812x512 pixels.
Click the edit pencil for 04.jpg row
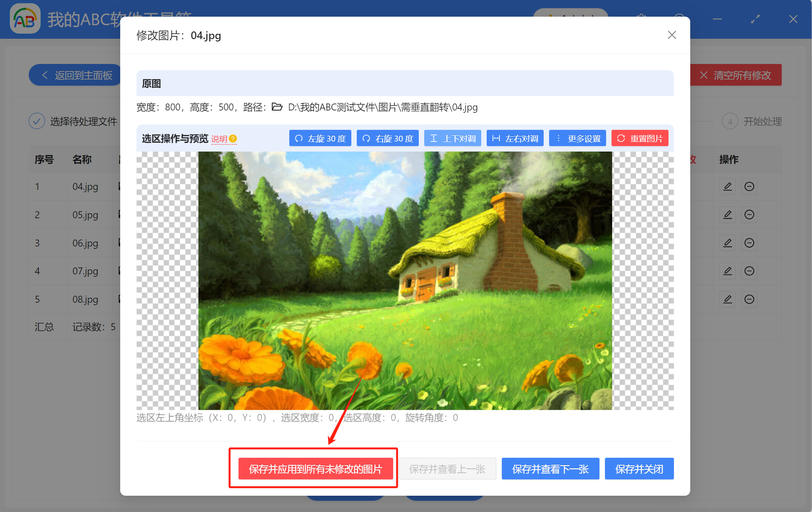pos(727,186)
